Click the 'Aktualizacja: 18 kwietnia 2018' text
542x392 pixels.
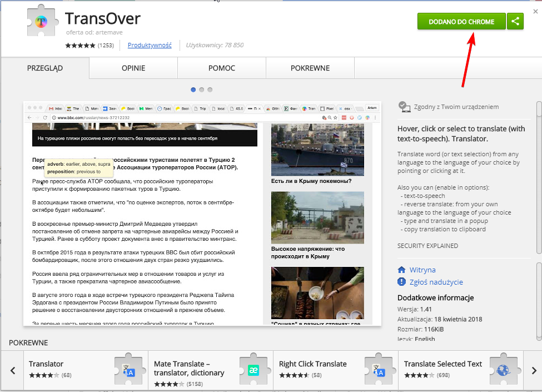pos(440,319)
